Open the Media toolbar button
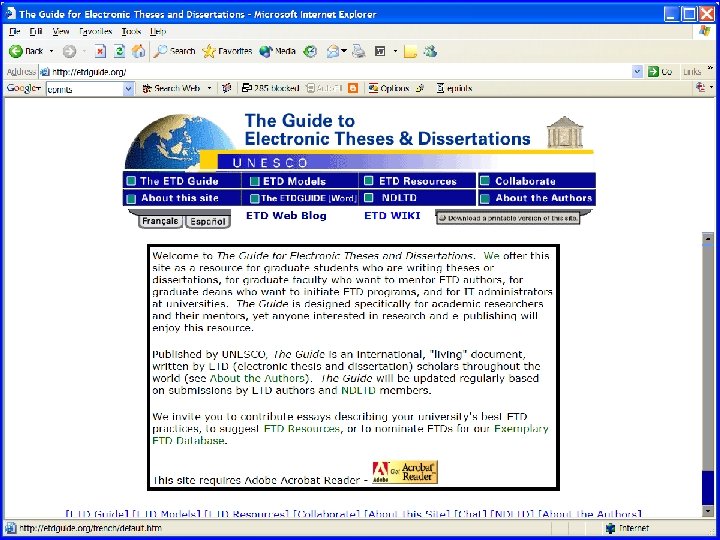The height and width of the screenshot is (540, 720). [277, 51]
